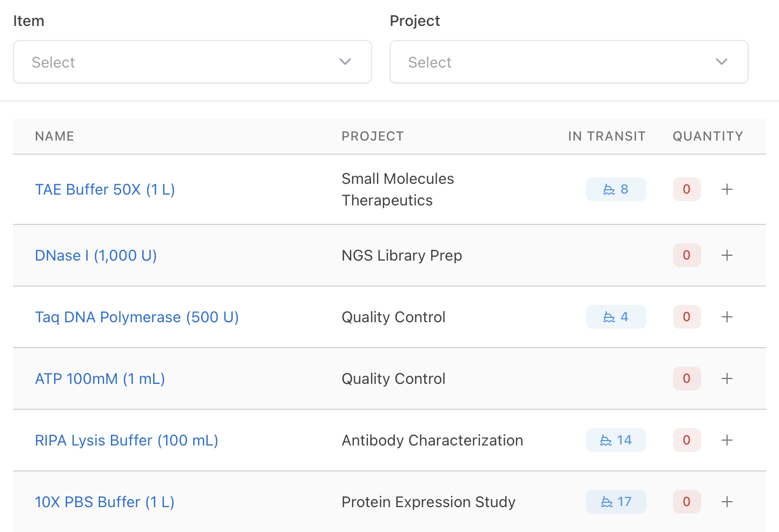This screenshot has width=779, height=532.
Task: Click in-transit badge showing 8 for TAE Buffer
Action: [616, 189]
